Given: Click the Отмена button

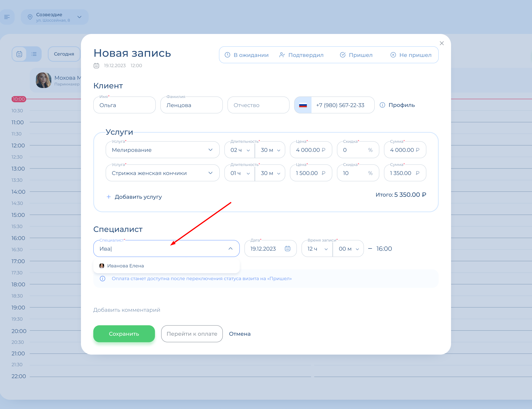Looking at the screenshot, I should point(240,334).
